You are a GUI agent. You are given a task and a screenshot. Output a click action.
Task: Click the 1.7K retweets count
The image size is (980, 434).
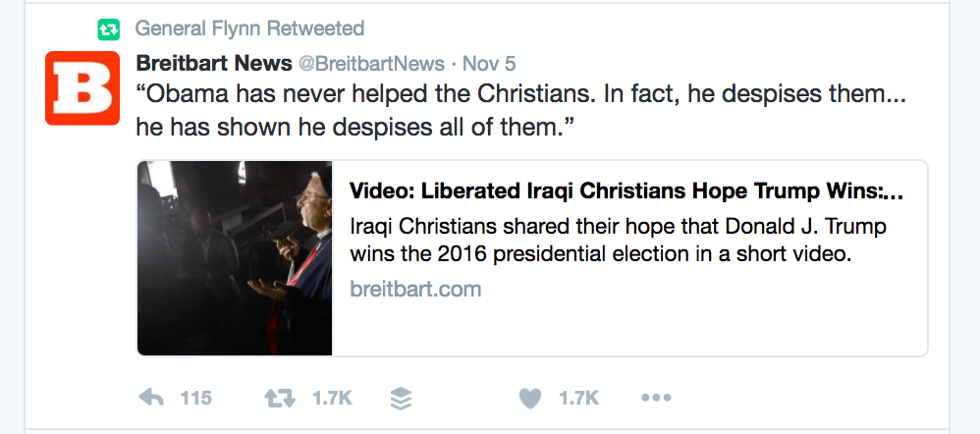coord(332,398)
